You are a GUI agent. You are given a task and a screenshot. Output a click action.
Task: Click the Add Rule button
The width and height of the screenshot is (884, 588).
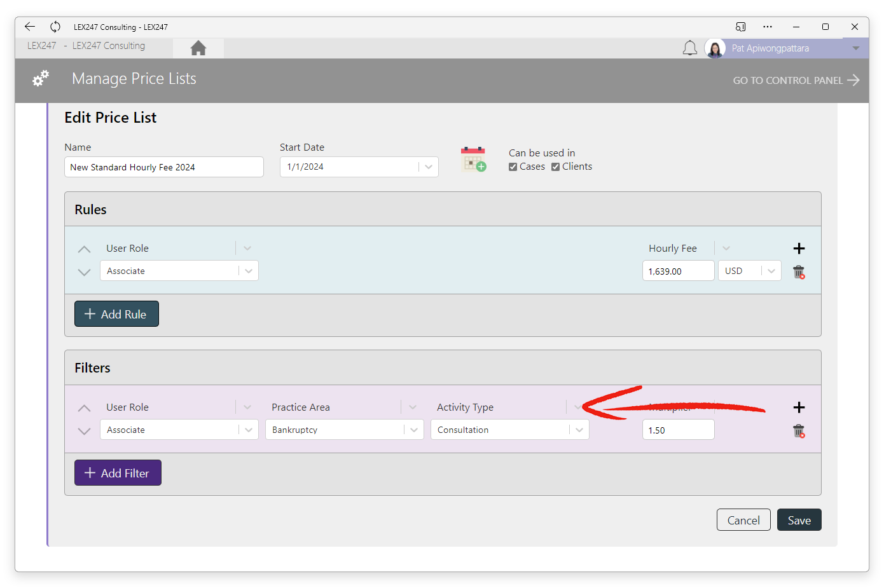[x=116, y=314]
